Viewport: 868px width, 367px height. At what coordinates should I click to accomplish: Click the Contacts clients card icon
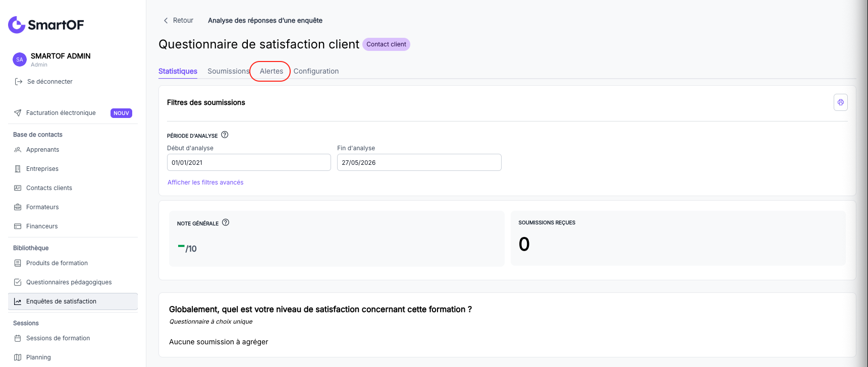tap(18, 188)
